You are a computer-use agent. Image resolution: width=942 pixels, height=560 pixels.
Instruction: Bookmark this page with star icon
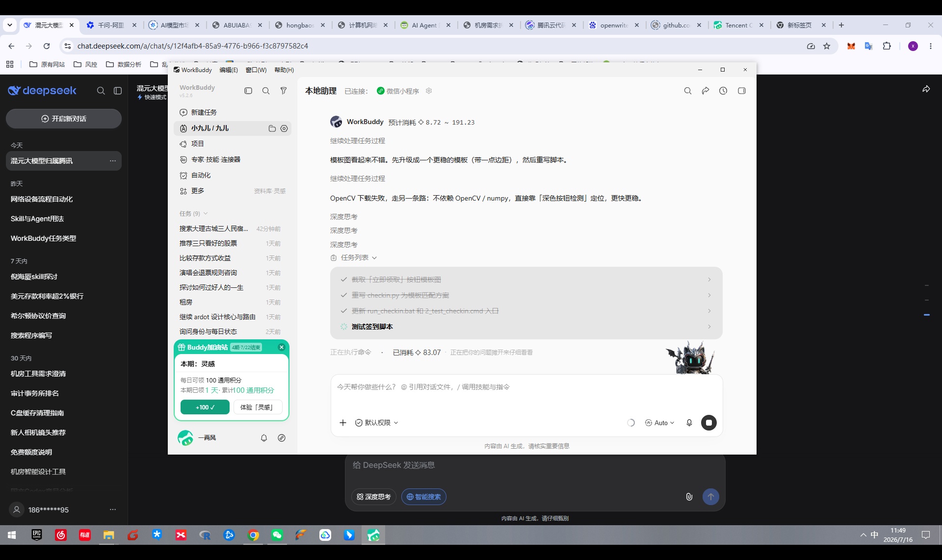(827, 46)
